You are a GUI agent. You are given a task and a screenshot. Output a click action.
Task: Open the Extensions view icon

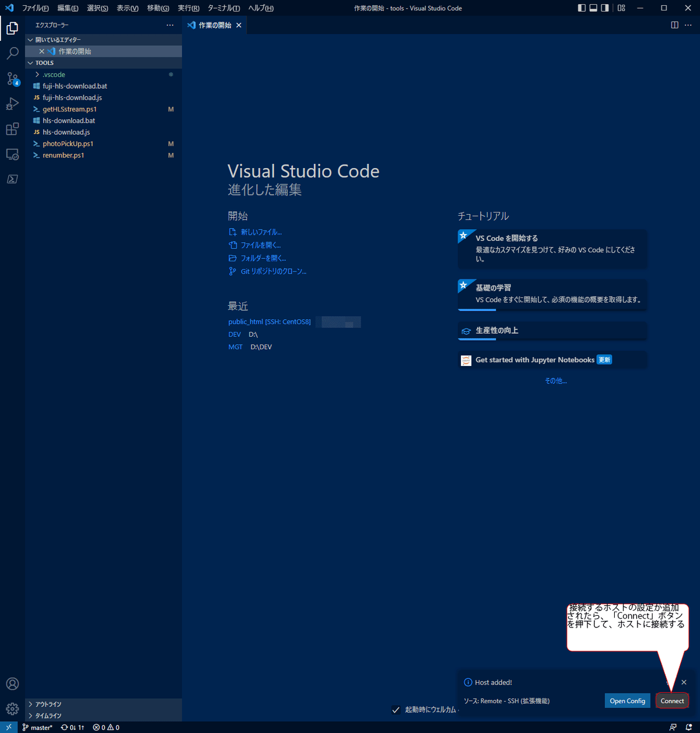(x=12, y=129)
